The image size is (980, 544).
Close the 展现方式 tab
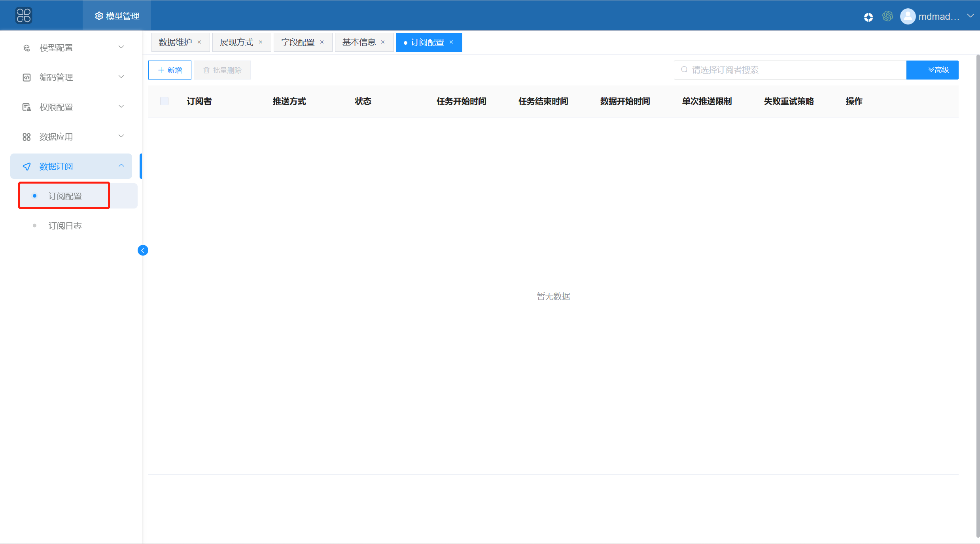[x=261, y=42]
